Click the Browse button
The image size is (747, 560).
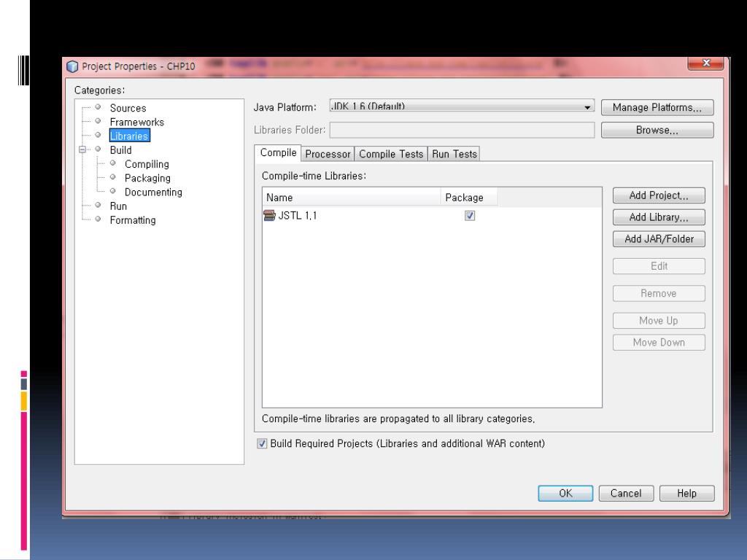click(657, 130)
